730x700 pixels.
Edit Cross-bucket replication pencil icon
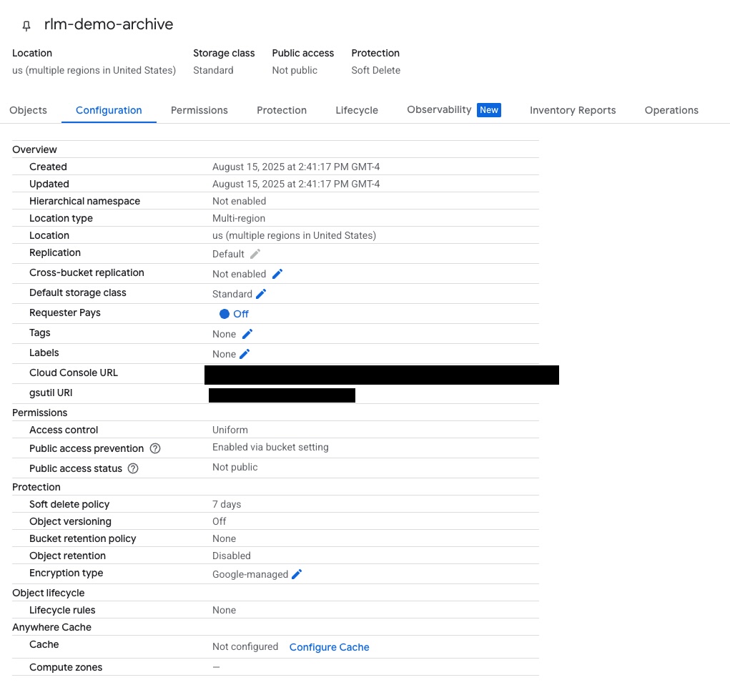point(277,274)
